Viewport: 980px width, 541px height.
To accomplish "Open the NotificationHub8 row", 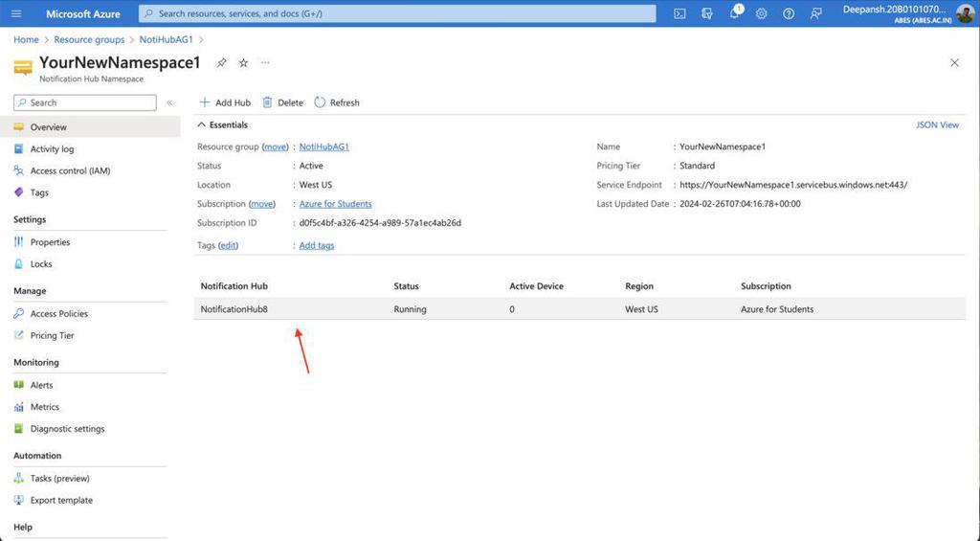I will coord(579,309).
